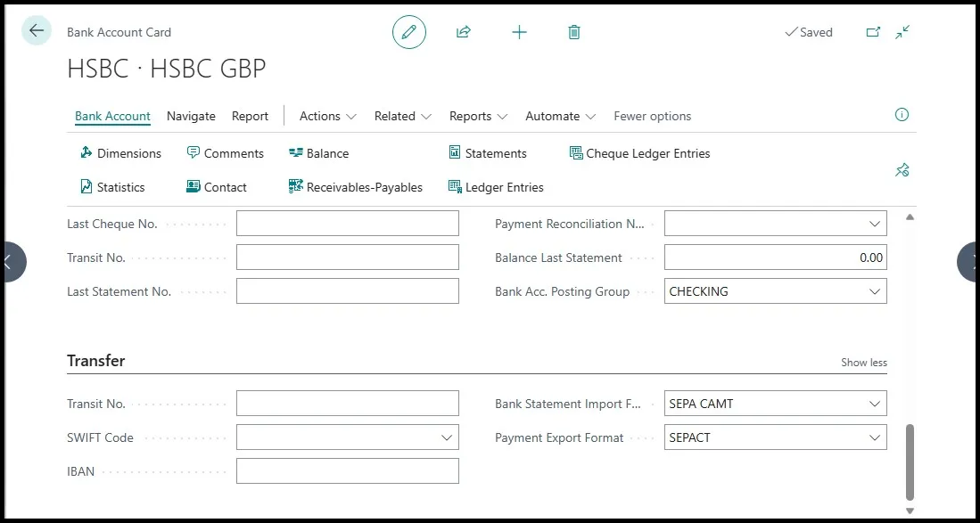The height and width of the screenshot is (523, 980).
Task: Open Statistics action
Action: point(112,187)
